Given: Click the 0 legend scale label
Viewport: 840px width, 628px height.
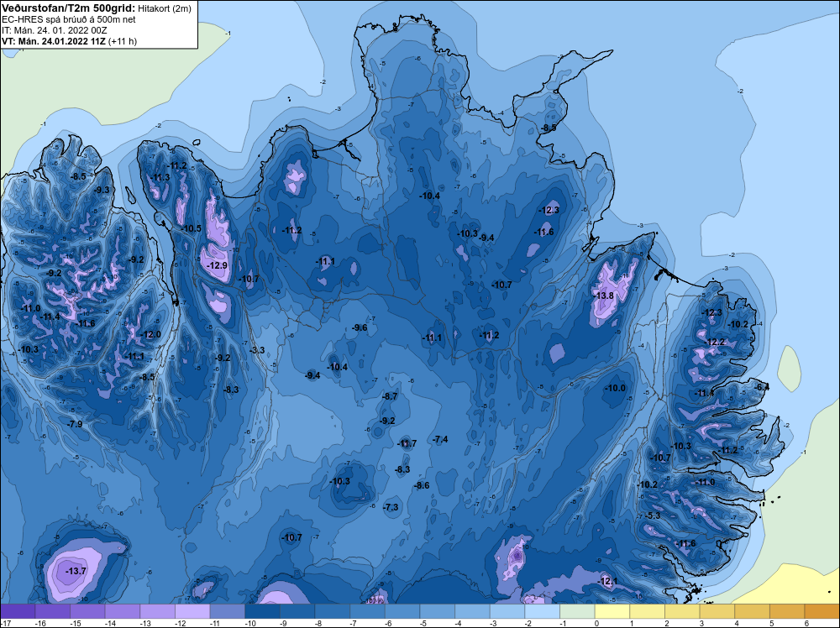Looking at the screenshot, I should (x=596, y=624).
